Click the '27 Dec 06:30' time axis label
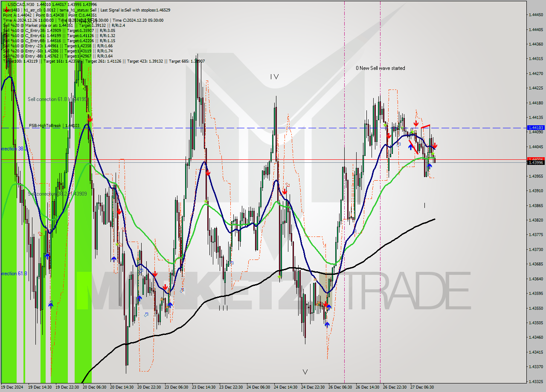 pyautogui.click(x=422, y=387)
